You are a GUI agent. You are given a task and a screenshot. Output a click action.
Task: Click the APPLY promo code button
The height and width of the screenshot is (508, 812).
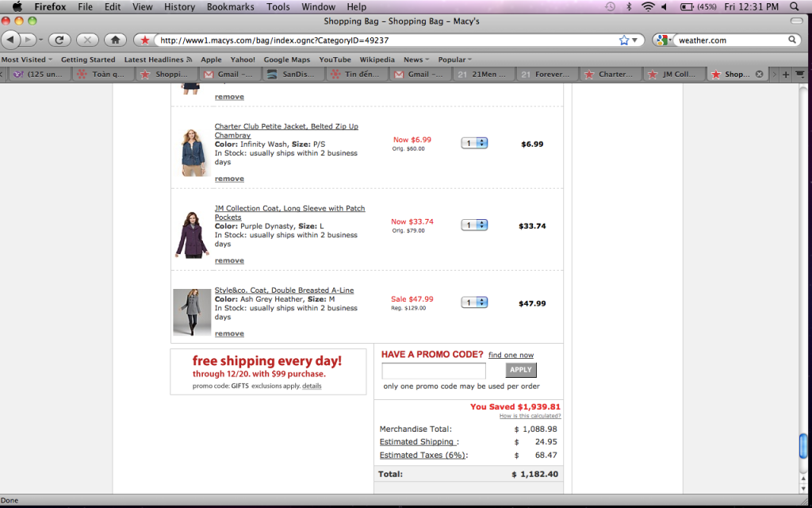tap(521, 370)
